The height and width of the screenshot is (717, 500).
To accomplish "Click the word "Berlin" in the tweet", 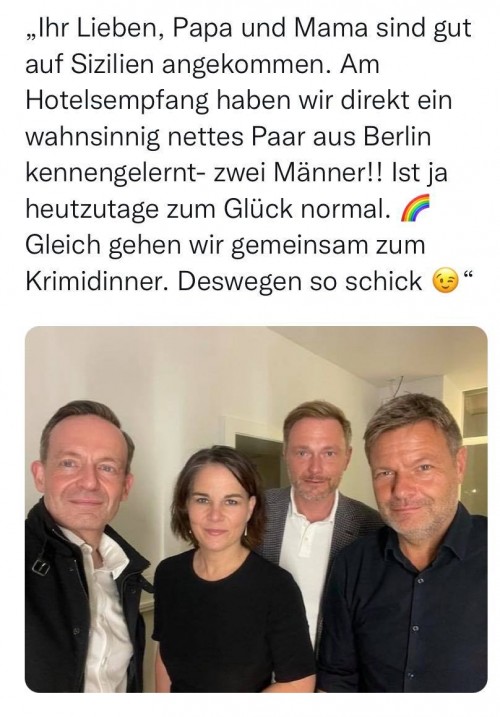I will tap(397, 137).
